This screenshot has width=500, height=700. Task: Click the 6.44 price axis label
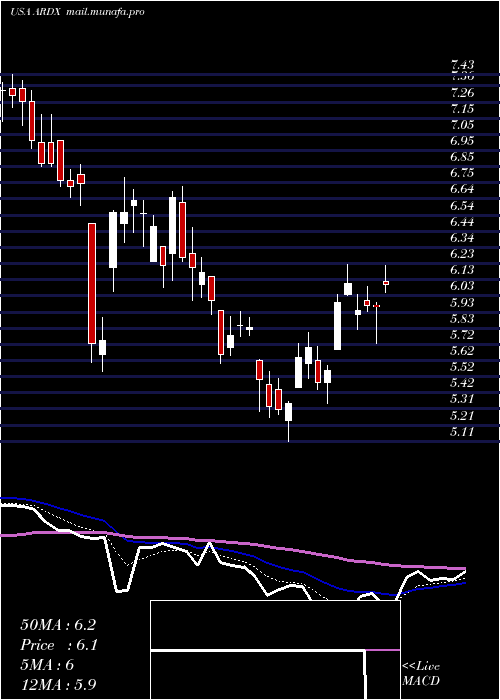coord(462,222)
